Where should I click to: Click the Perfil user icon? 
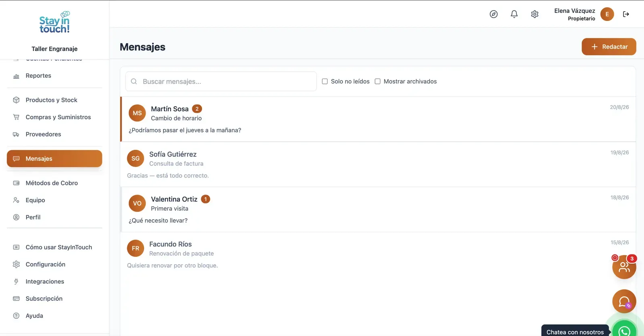point(16,217)
